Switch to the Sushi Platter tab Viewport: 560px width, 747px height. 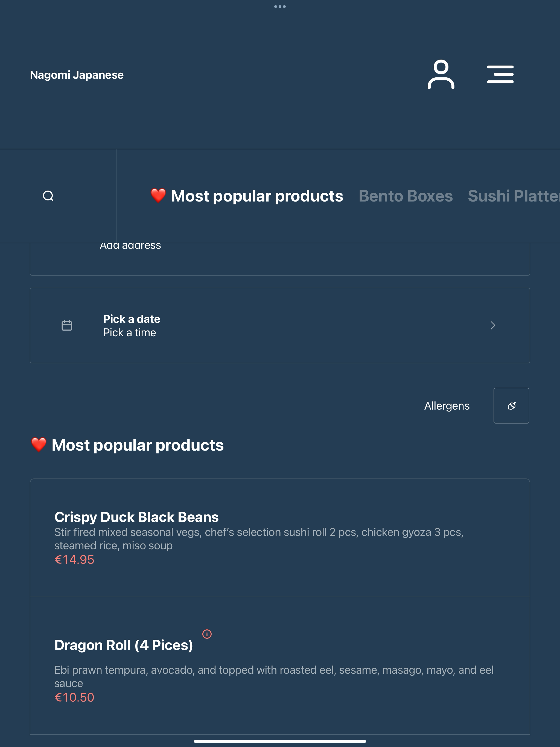click(x=514, y=196)
